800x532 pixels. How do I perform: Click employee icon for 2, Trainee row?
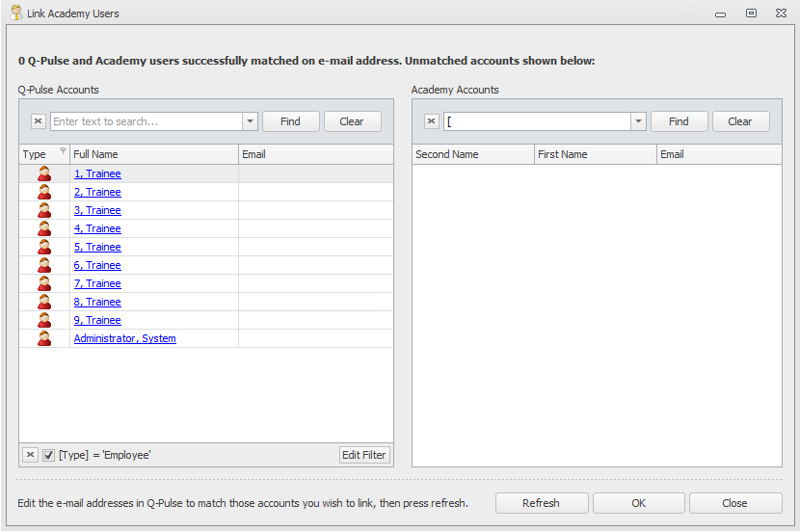(x=44, y=192)
